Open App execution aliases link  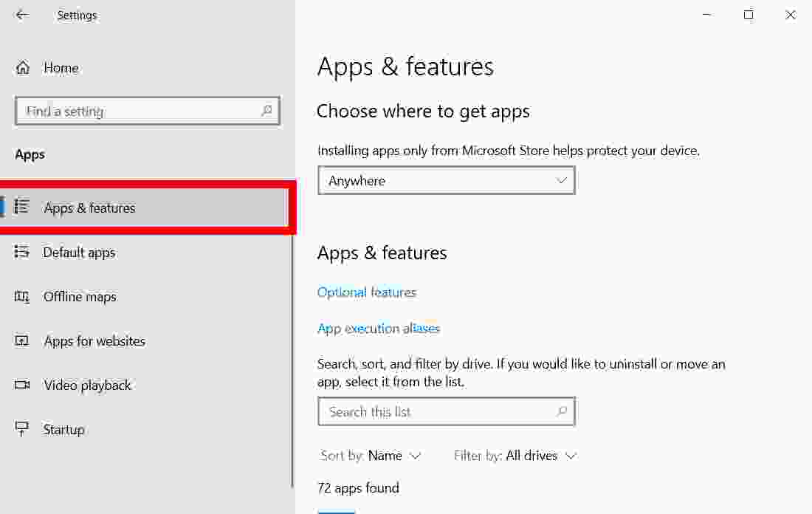coord(379,329)
